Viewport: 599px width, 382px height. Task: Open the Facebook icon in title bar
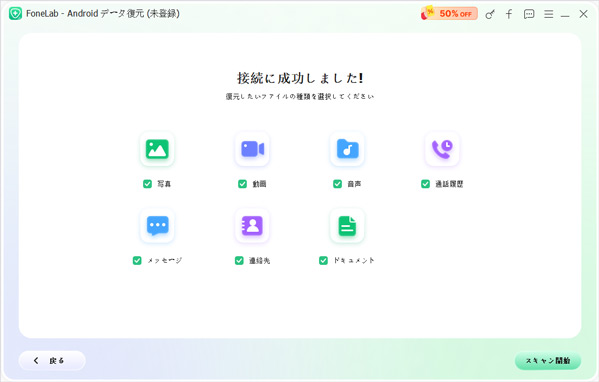(509, 14)
